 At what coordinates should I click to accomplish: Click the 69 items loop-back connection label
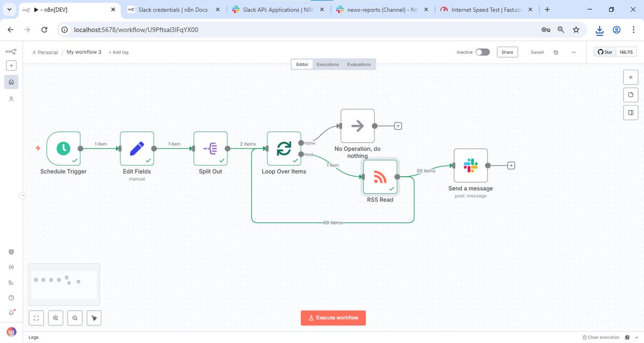pos(333,222)
